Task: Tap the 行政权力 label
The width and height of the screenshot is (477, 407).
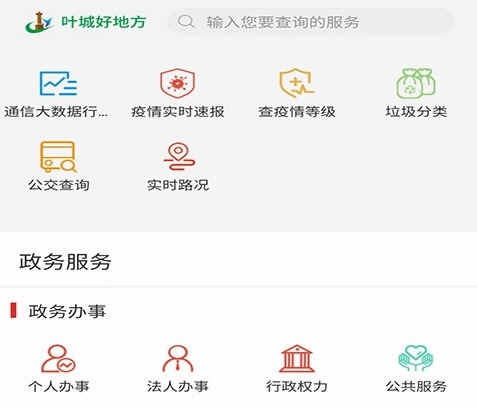Action: (297, 387)
